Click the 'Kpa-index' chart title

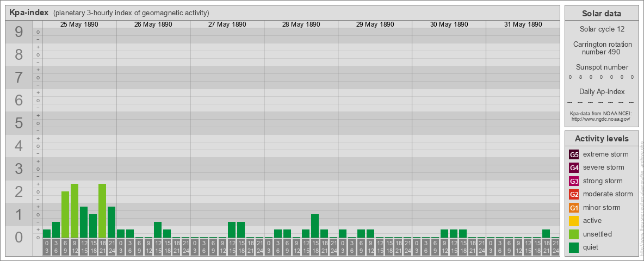click(x=29, y=13)
